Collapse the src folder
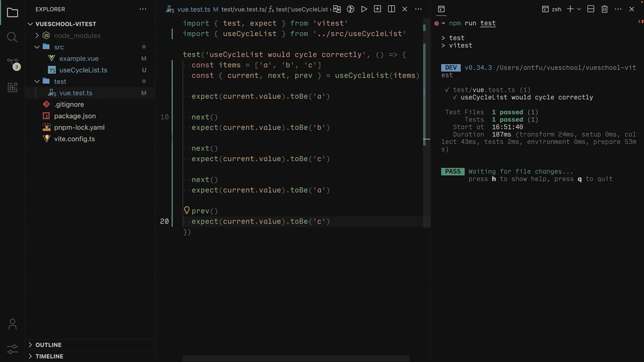The image size is (644, 362). 37,47
